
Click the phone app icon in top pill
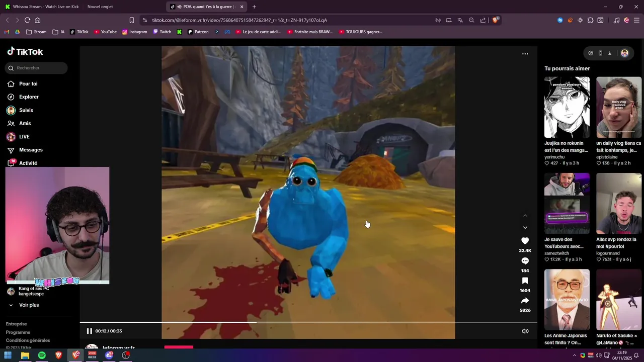(x=600, y=53)
